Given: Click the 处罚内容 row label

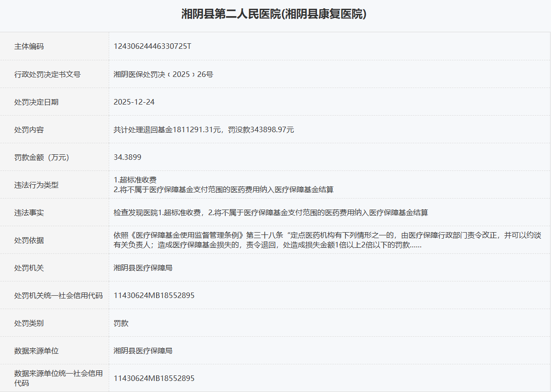Looking at the screenshot, I should (29, 130).
